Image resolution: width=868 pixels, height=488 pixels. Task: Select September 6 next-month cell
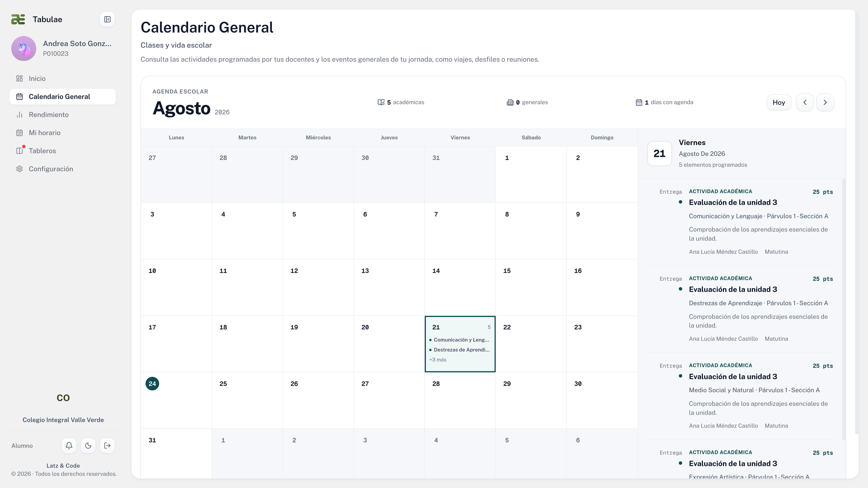[602, 453]
